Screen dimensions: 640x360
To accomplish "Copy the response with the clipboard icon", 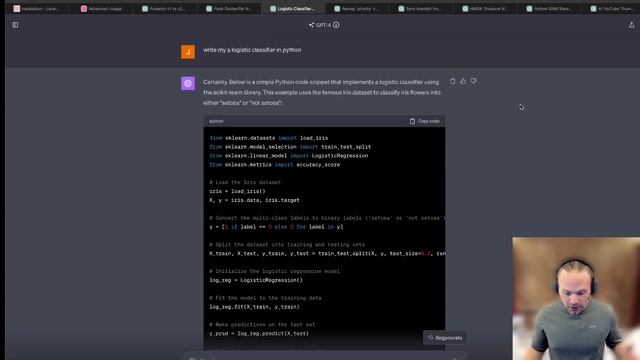I will 453,81.
